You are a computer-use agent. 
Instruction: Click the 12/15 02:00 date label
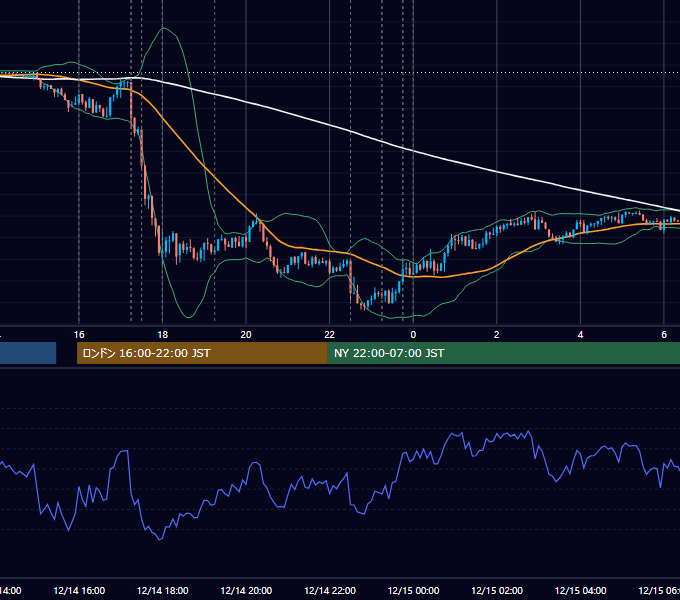point(497,591)
